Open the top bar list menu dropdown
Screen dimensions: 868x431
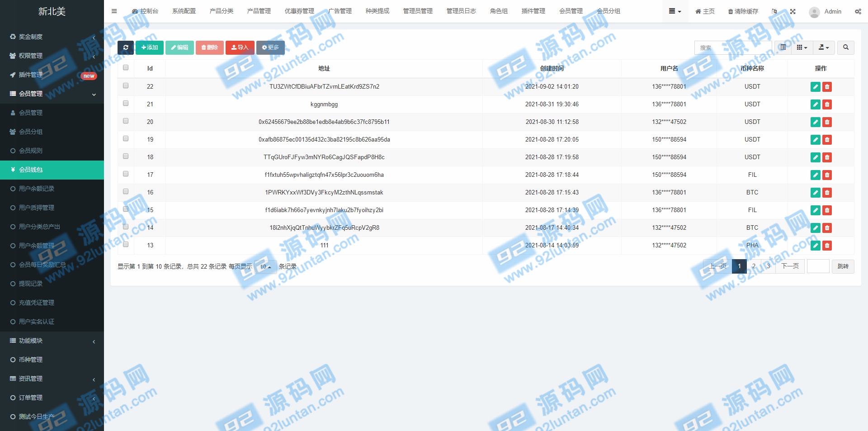pyautogui.click(x=675, y=11)
